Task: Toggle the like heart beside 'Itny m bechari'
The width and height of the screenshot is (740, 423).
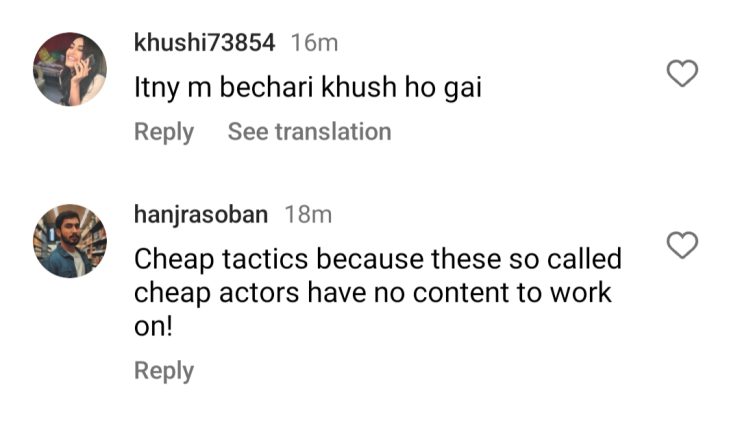Action: pos(682,73)
